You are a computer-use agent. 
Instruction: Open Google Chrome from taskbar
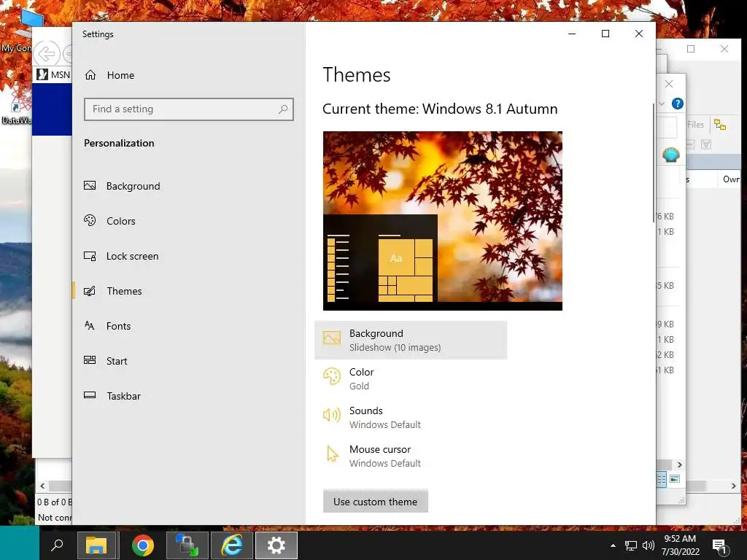(142, 545)
